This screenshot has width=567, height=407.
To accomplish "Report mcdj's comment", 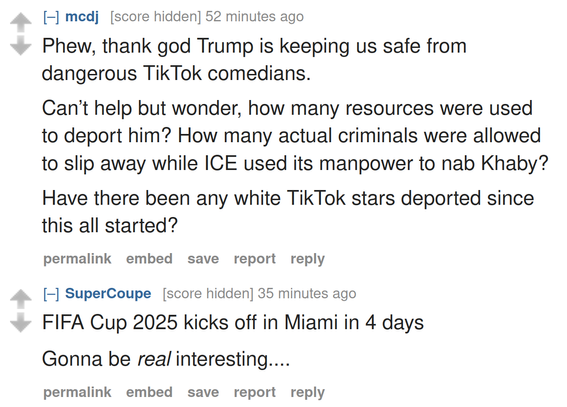I will 255,259.
